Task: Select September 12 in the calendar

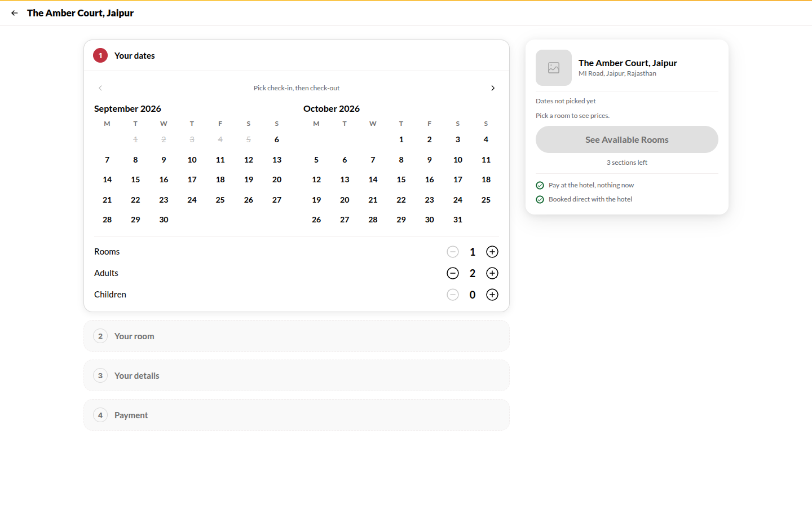Action: 249,160
